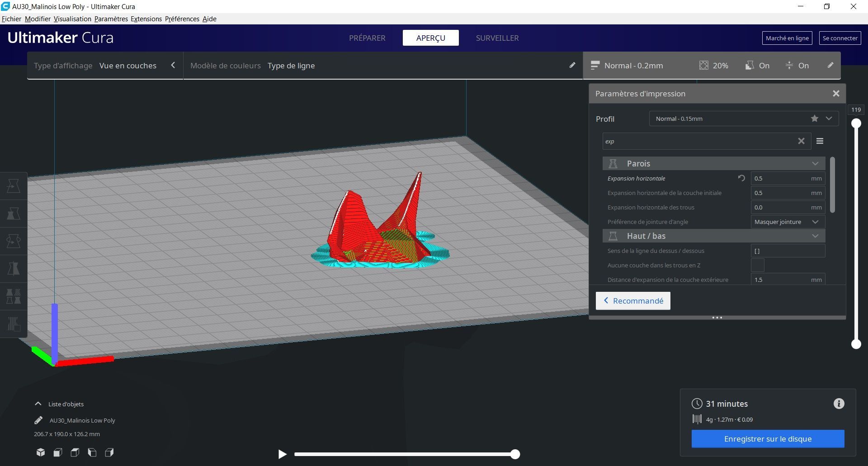Open Préférence de jointure d'angle dropdown
Image resolution: width=868 pixels, height=466 pixels.
pos(788,222)
